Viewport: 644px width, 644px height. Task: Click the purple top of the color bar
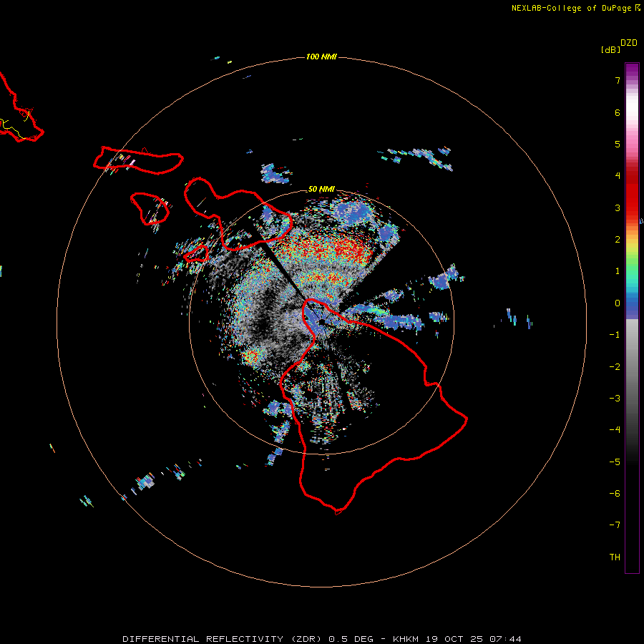632,71
